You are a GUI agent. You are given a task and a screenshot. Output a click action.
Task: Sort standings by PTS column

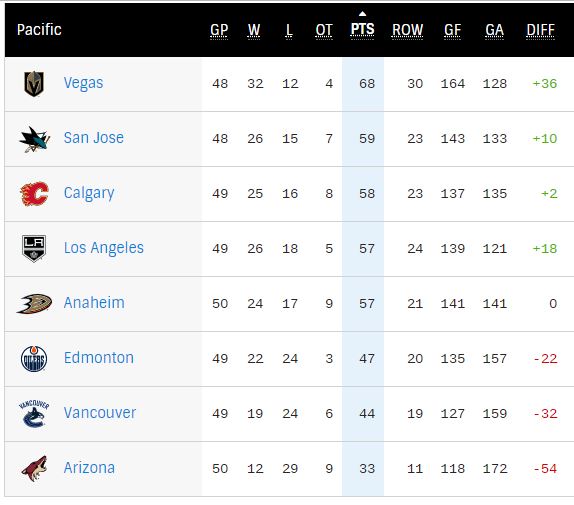pos(362,30)
